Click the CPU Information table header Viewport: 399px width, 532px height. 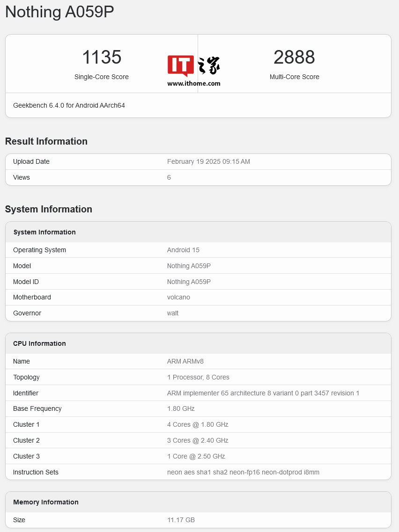39,343
